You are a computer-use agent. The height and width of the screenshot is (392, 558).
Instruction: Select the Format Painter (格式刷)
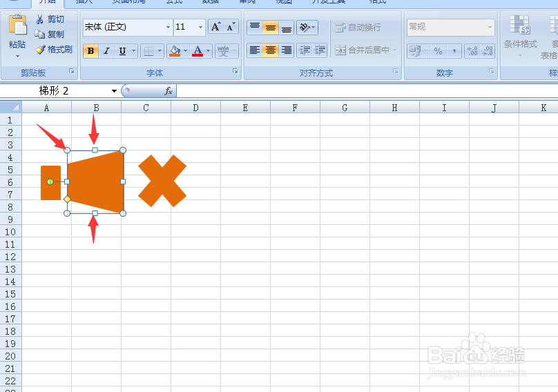(54, 50)
